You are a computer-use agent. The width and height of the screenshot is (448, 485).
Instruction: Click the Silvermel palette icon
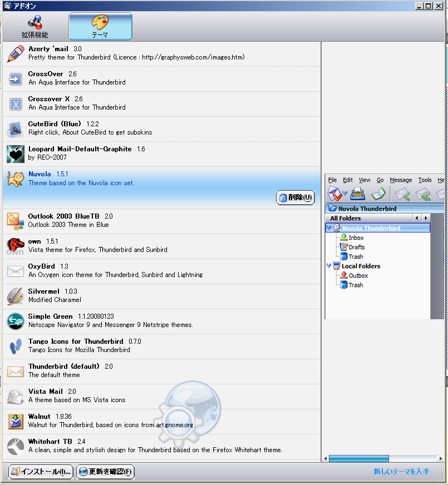point(16,296)
